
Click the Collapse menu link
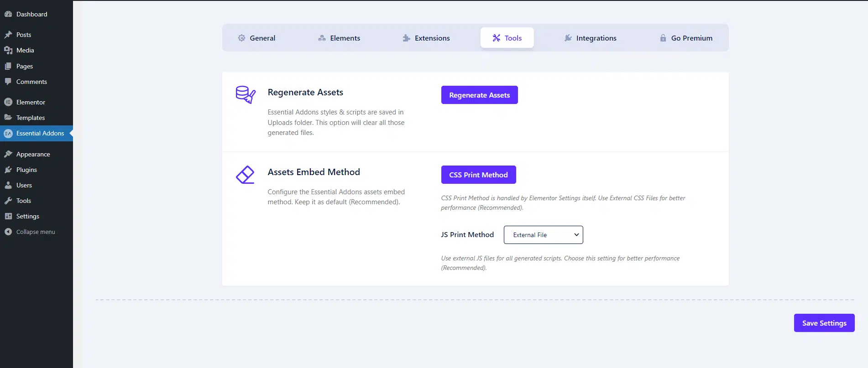pos(36,232)
